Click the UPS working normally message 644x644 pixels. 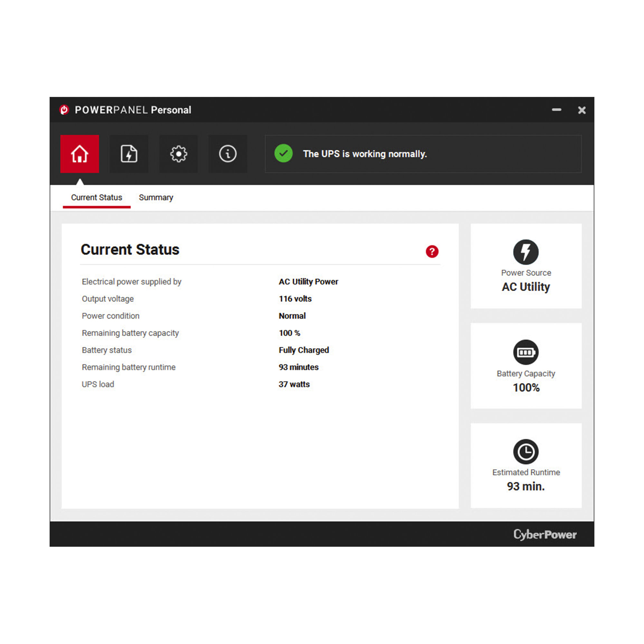pos(365,154)
